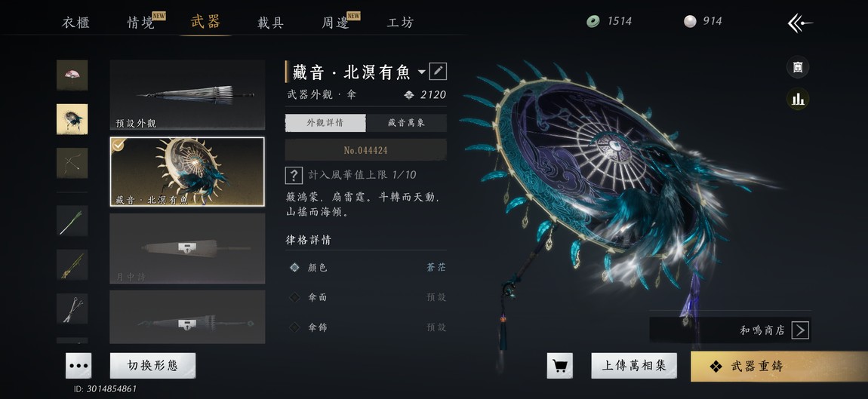The width and height of the screenshot is (868, 399).
Task: Click the pencil edit icon beside title
Action: [438, 71]
